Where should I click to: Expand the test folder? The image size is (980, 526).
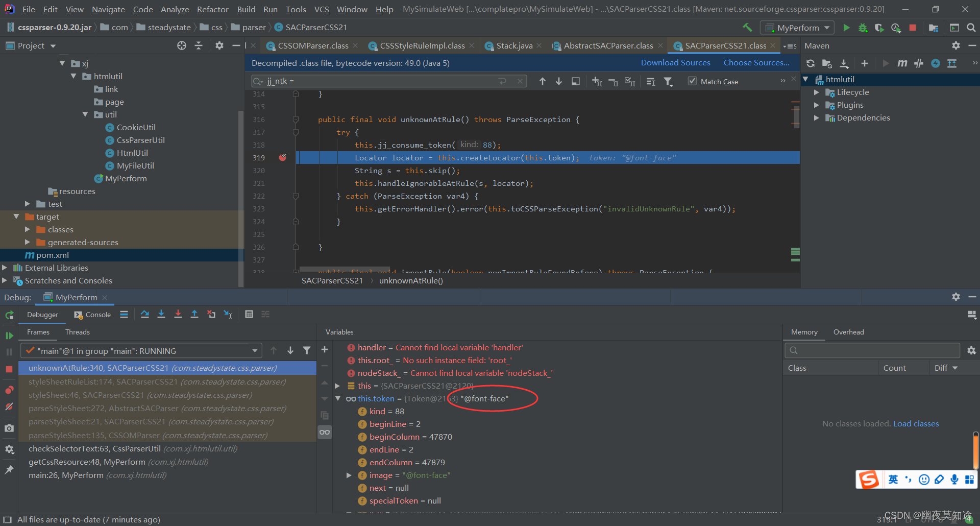click(x=28, y=204)
